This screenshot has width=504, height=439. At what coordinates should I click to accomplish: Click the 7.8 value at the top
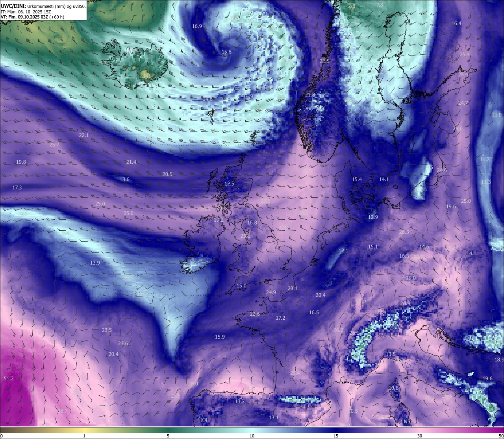380,5
